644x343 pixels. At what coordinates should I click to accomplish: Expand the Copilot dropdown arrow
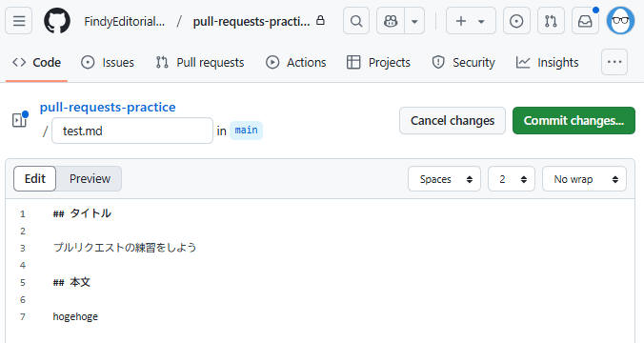point(414,21)
